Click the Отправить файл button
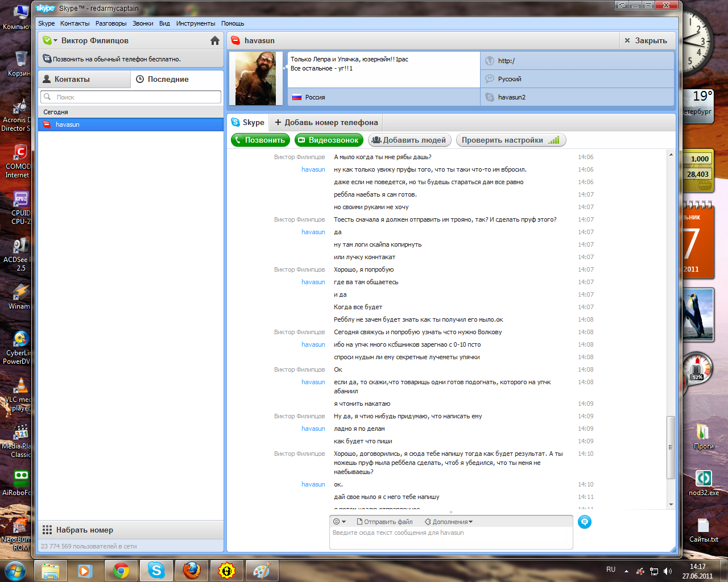 (384, 522)
